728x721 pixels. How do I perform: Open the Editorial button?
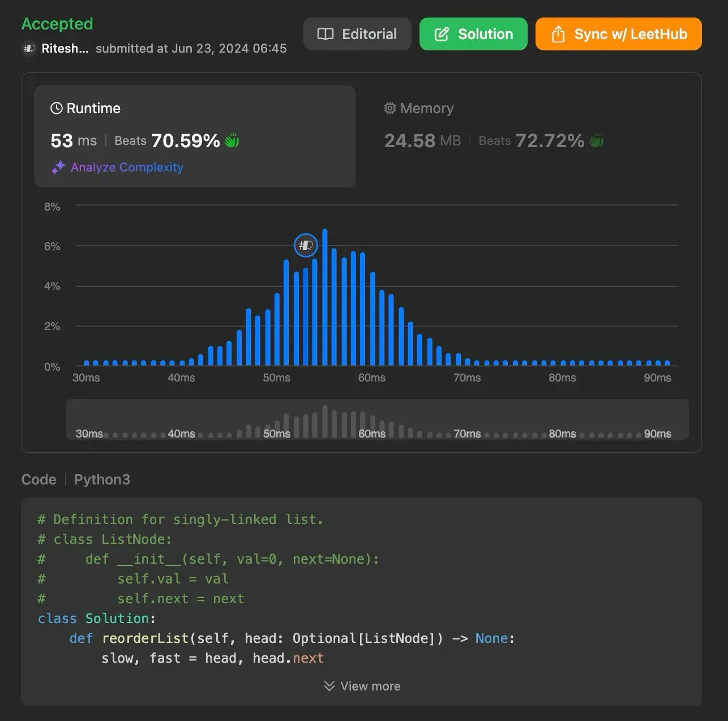click(x=357, y=34)
